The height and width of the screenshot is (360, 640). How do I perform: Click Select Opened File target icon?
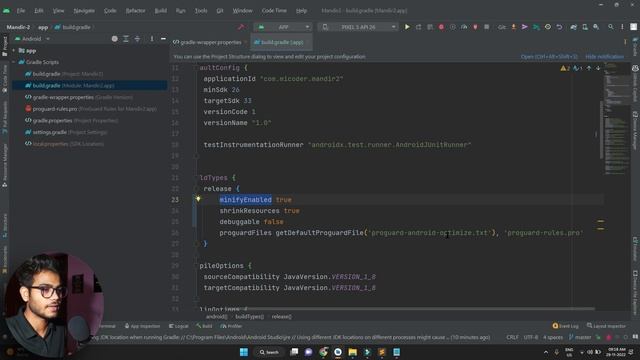coord(115,39)
